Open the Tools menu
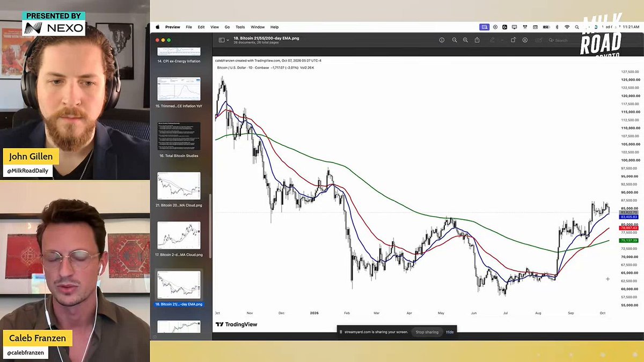 240,27
